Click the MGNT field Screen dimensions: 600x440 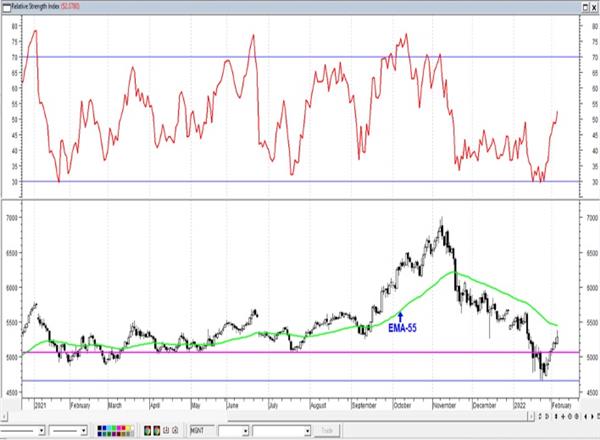(x=202, y=431)
